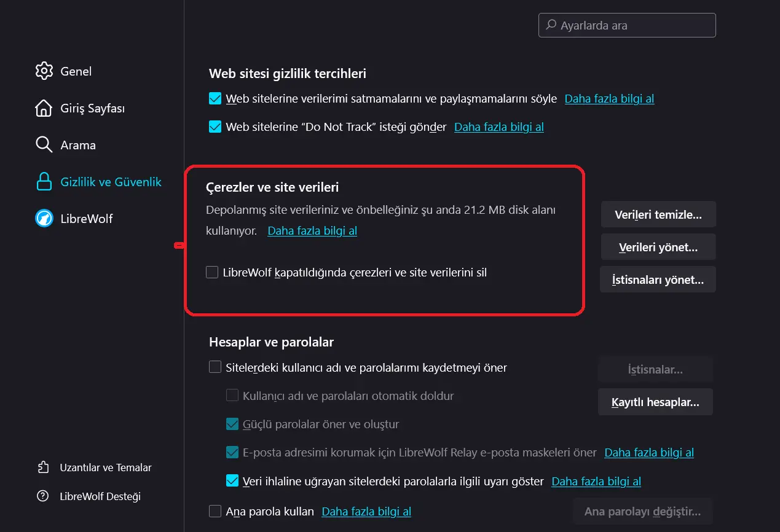Open İstisnaları yönet dialog

point(658,280)
